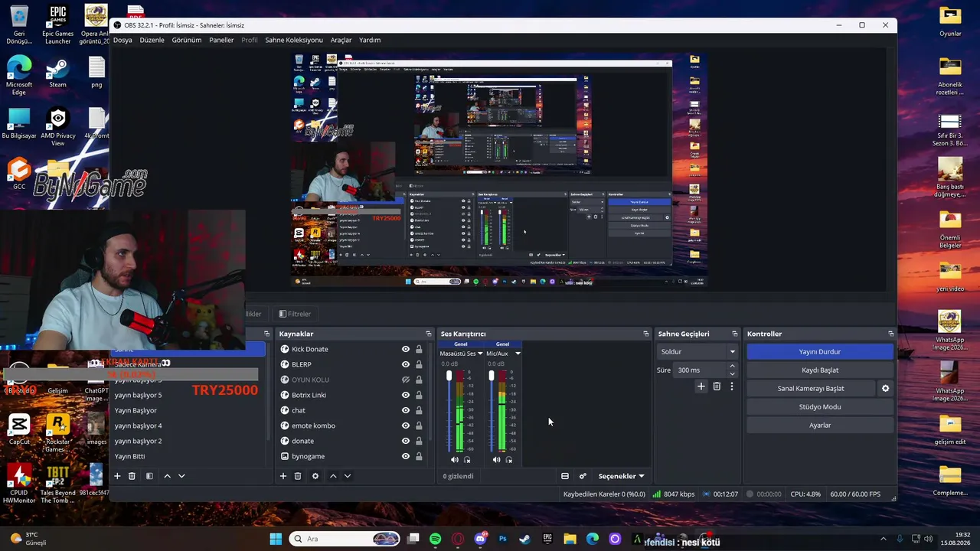Open the Görünüm menu
Image resolution: width=980 pixels, height=551 pixels.
point(187,40)
